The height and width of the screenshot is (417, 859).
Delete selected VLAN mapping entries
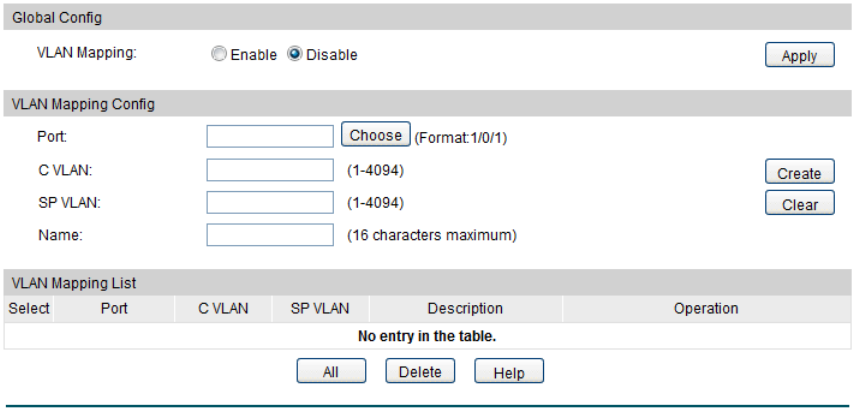point(420,372)
